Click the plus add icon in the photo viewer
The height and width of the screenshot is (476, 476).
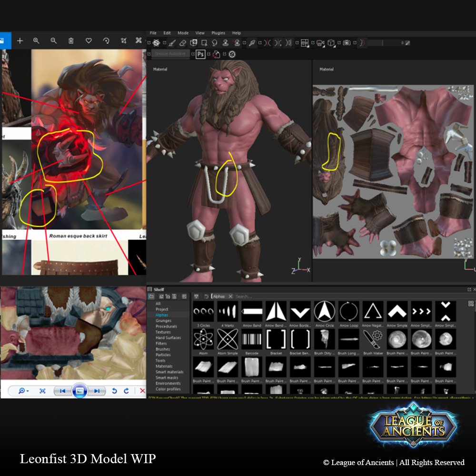tap(20, 40)
